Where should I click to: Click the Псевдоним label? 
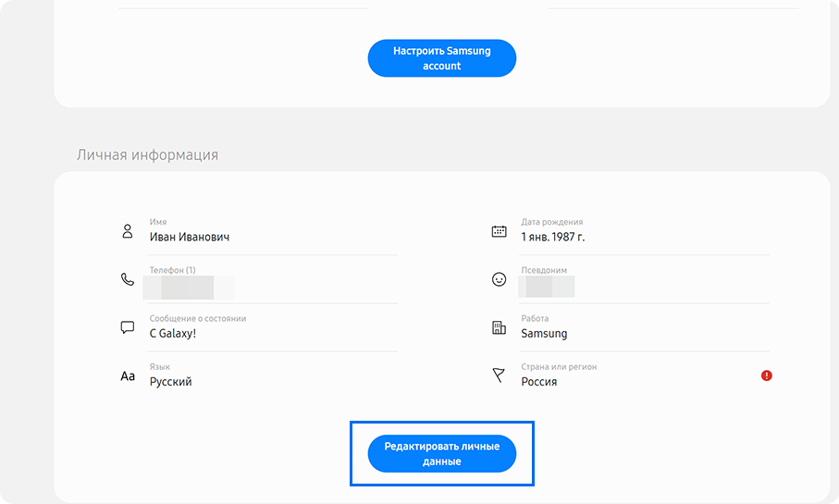click(x=544, y=270)
